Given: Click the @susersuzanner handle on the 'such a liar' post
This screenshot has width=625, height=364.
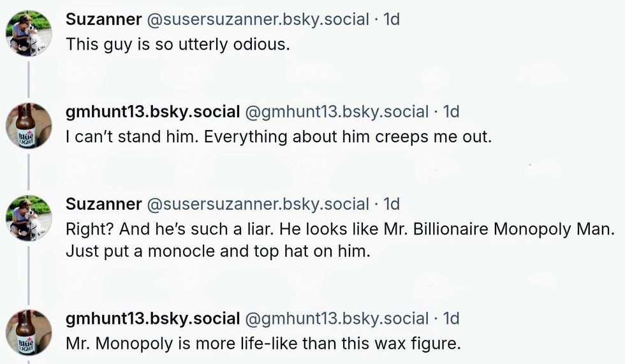Looking at the screenshot, I should point(258,204).
